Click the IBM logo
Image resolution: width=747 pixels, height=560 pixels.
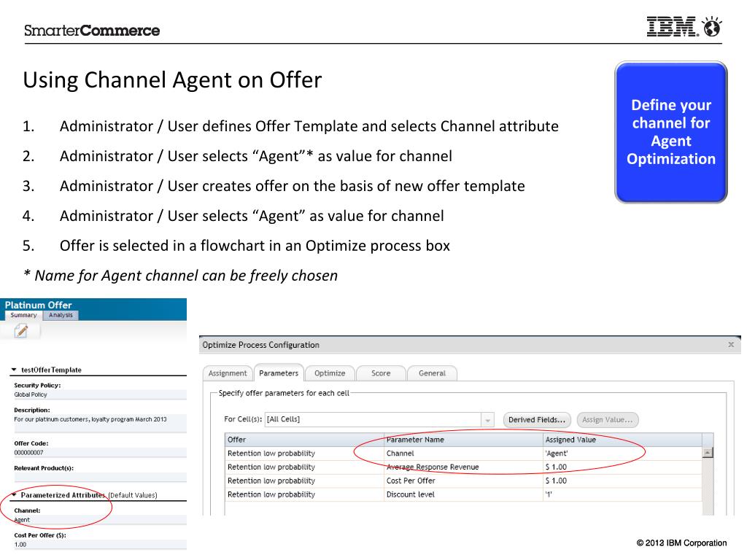pos(673,27)
